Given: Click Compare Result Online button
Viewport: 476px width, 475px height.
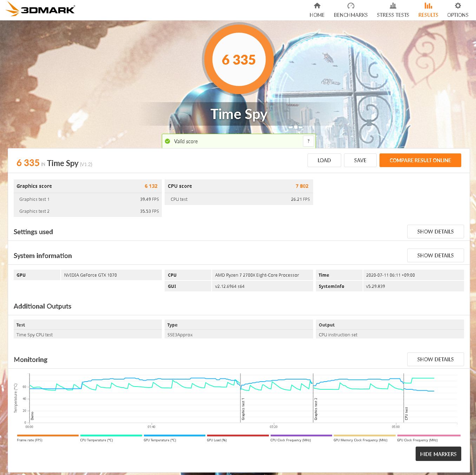Looking at the screenshot, I should (x=420, y=160).
